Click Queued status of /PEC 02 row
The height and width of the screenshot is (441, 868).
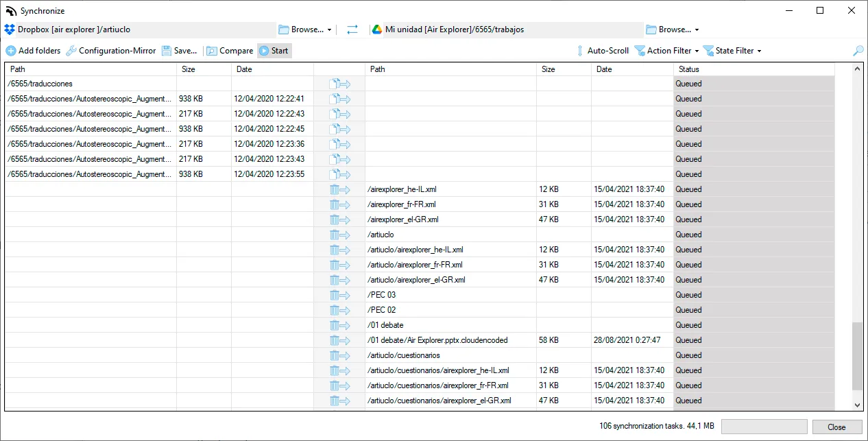(754, 310)
